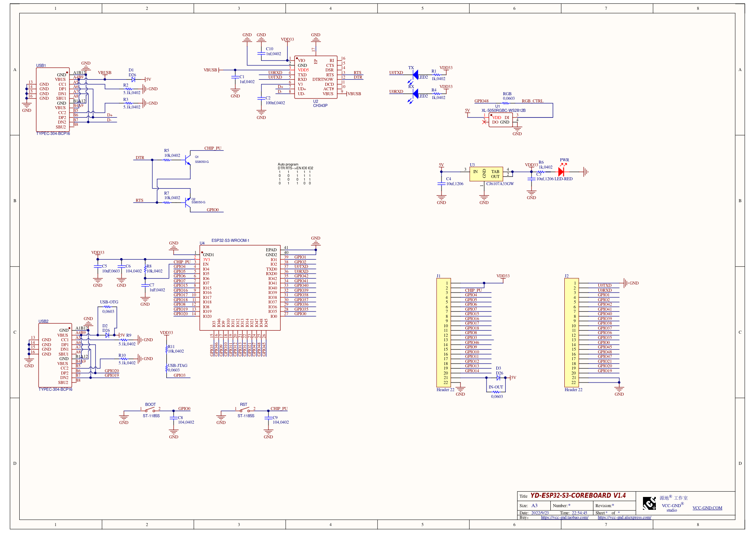Click the BOOT switch ST-1185S symbol
This screenshot has width=756, height=534.
[150, 410]
